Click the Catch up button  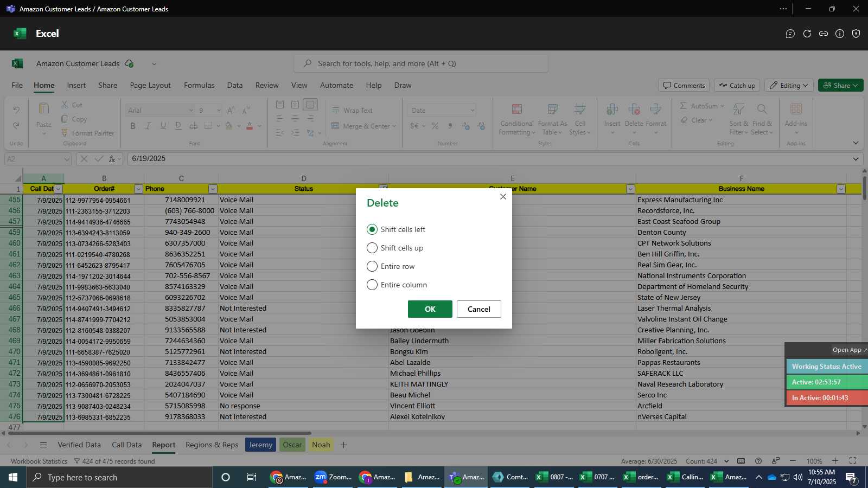[x=737, y=85]
